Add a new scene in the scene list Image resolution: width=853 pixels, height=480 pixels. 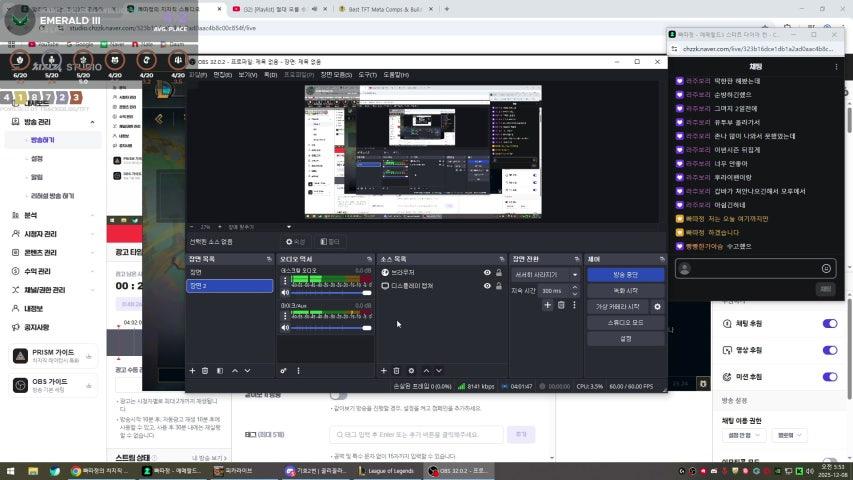[192, 371]
